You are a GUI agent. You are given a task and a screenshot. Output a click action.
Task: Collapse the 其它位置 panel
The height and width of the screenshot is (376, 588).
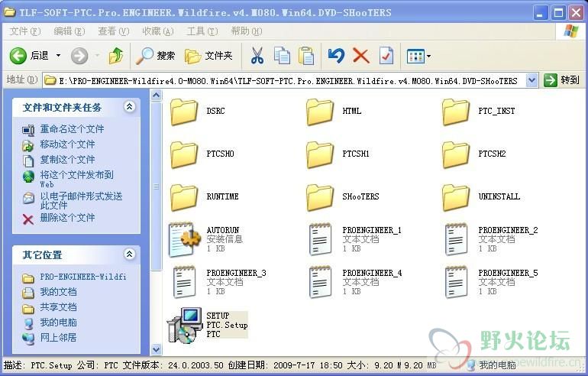point(129,254)
